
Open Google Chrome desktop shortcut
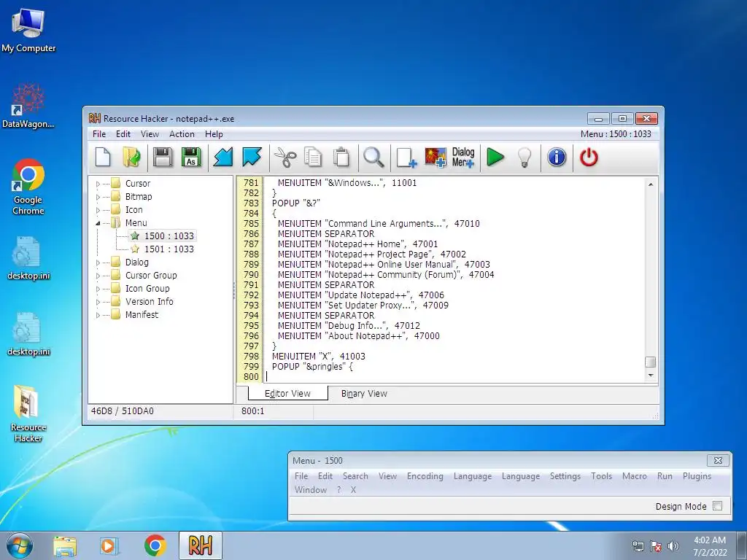(28, 187)
